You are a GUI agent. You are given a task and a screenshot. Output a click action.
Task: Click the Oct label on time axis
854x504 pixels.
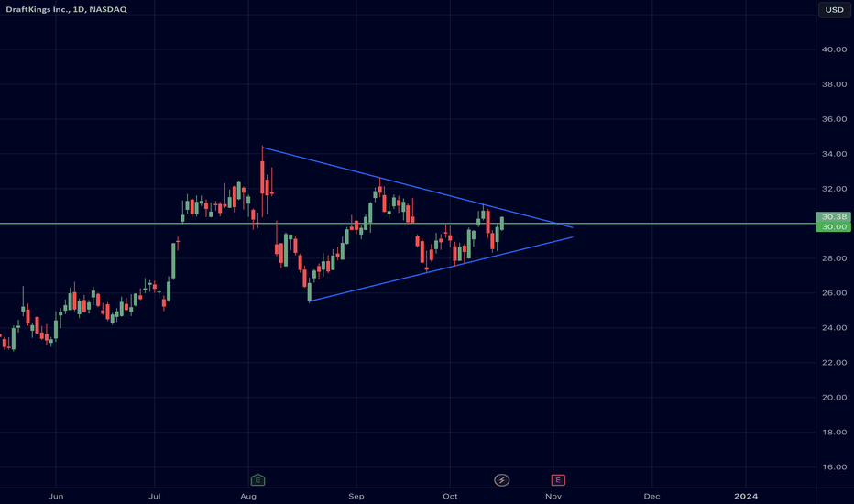point(451,497)
